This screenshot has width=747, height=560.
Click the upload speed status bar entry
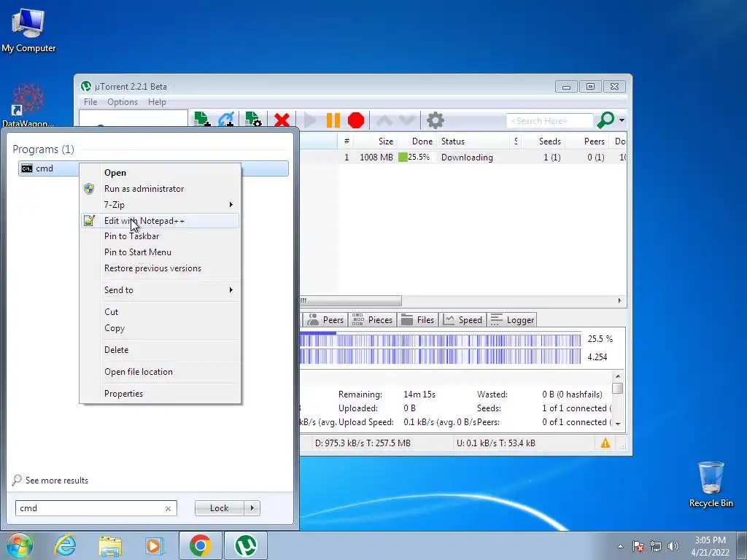(x=495, y=443)
